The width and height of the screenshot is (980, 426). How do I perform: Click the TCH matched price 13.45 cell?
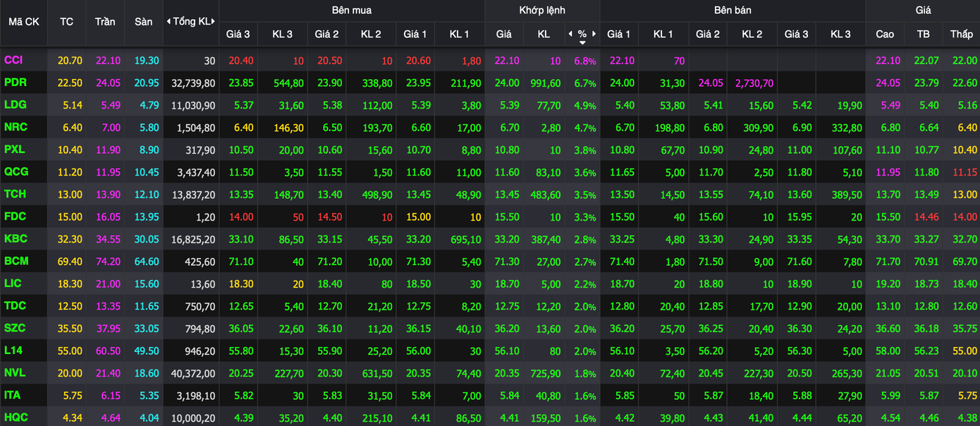507,195
